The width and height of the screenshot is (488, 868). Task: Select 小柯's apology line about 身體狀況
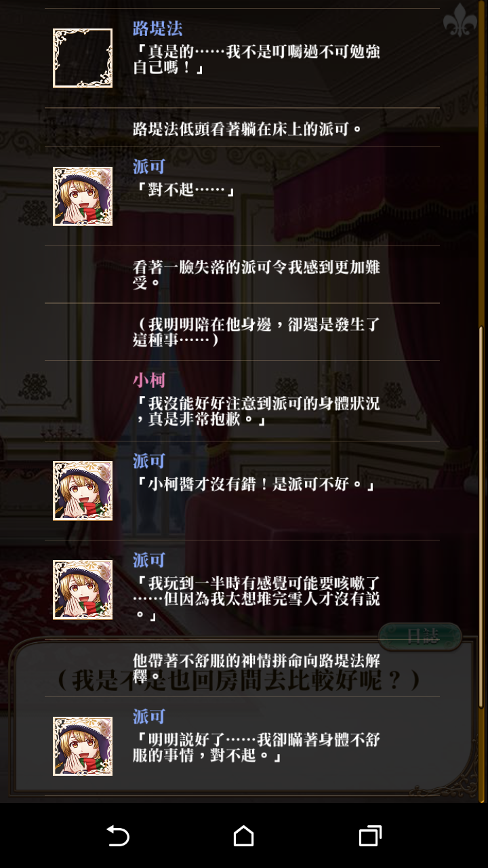pos(256,412)
